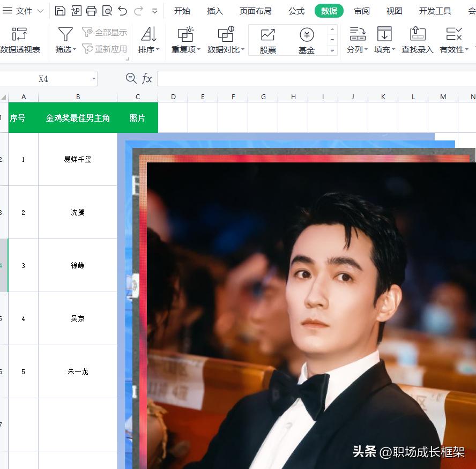Open the 排序 sort tool
Image resolution: width=476 pixels, height=469 pixels.
click(148, 40)
